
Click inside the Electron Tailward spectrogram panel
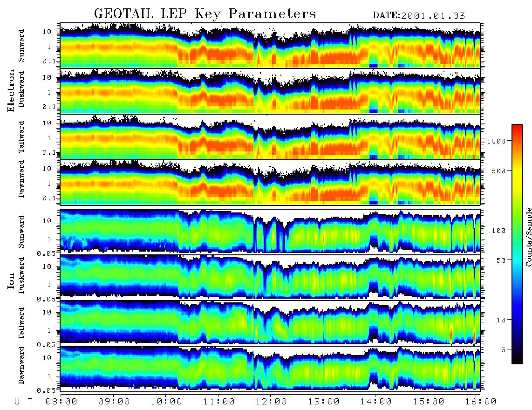270,137
